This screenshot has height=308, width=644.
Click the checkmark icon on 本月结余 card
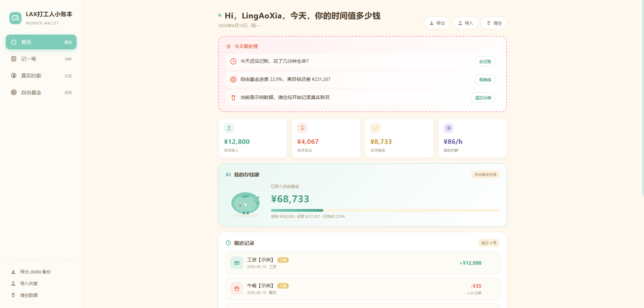[375, 128]
